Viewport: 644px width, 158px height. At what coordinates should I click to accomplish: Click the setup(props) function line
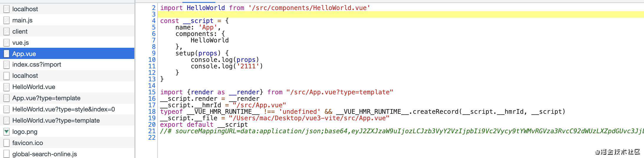tap(202, 53)
